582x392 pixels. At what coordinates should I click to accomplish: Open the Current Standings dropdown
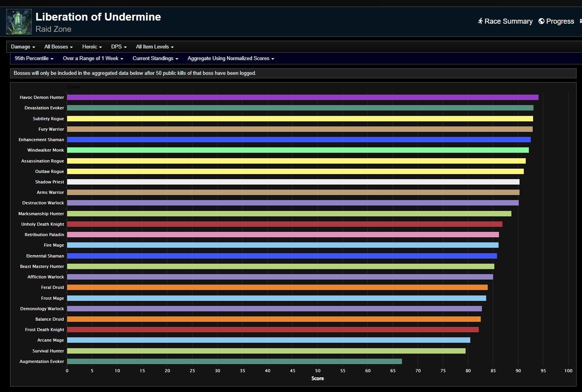[155, 58]
